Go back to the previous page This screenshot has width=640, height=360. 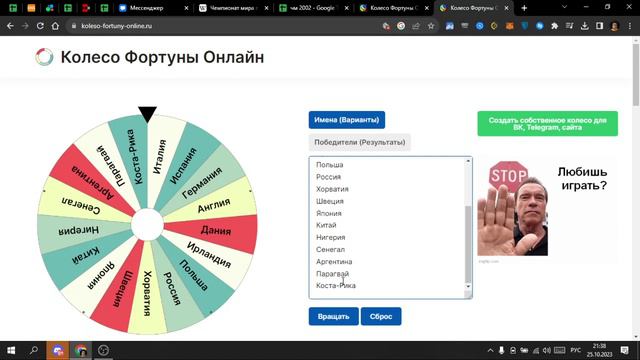pyautogui.click(x=10, y=26)
